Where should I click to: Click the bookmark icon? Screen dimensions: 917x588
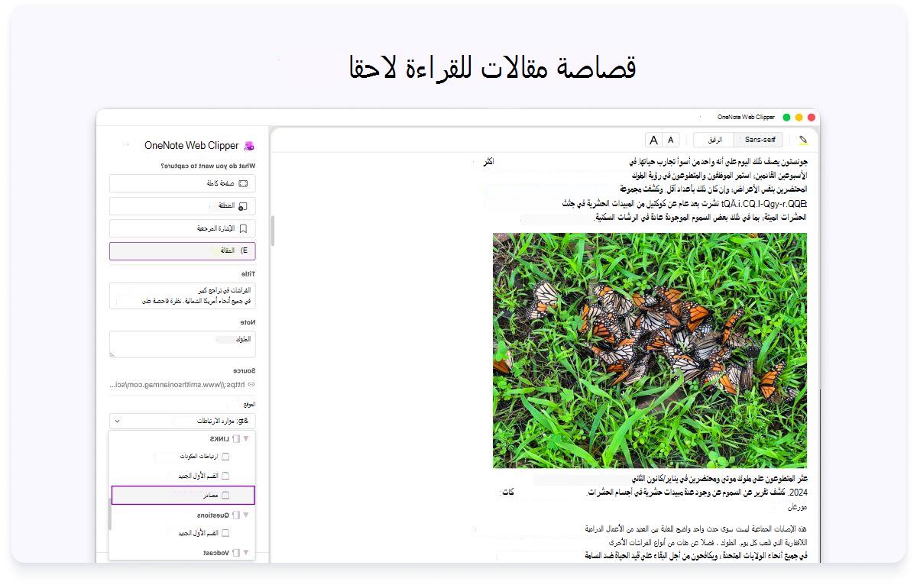(x=243, y=228)
